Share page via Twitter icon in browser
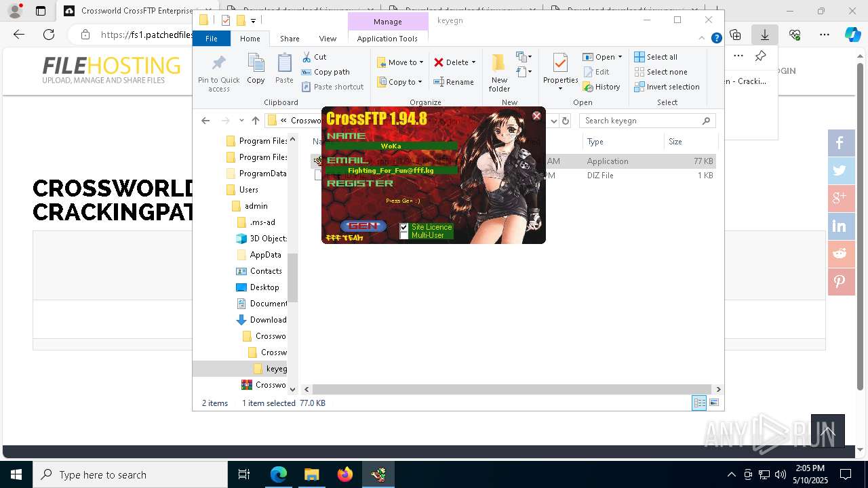The height and width of the screenshot is (488, 868). [840, 171]
